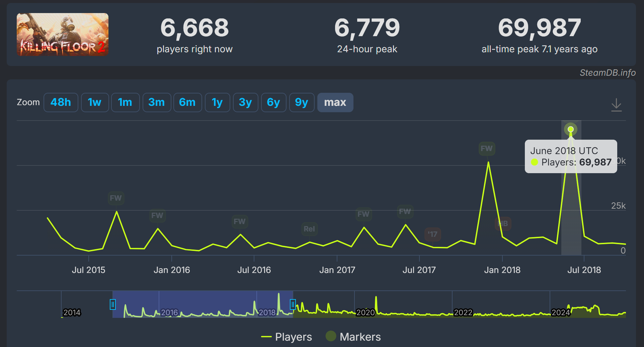Click the FW marker above Dec 2017 spike

[487, 148]
